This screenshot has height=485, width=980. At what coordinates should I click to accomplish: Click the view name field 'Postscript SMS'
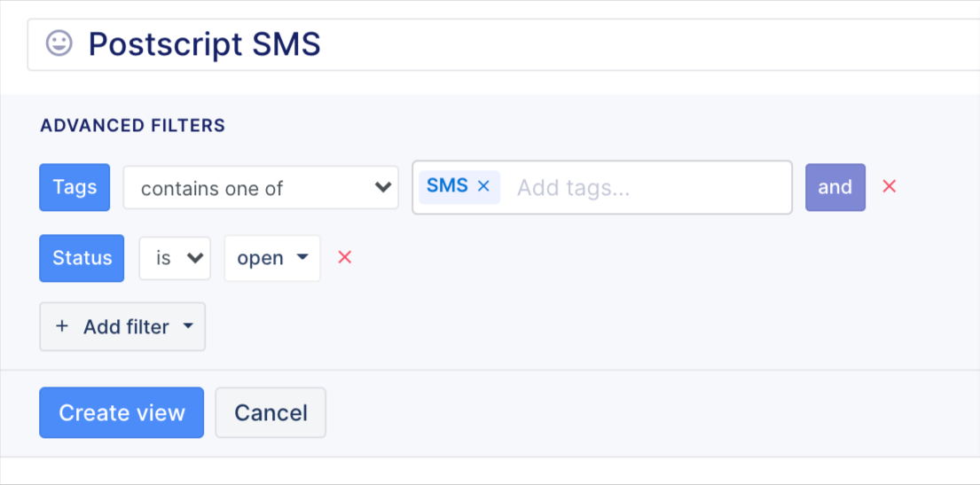tap(503, 44)
